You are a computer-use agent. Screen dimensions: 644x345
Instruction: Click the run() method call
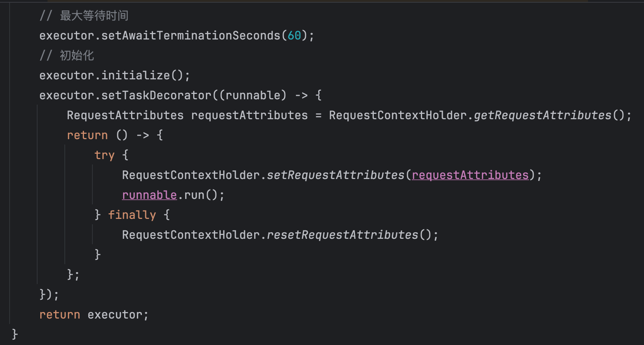(194, 195)
